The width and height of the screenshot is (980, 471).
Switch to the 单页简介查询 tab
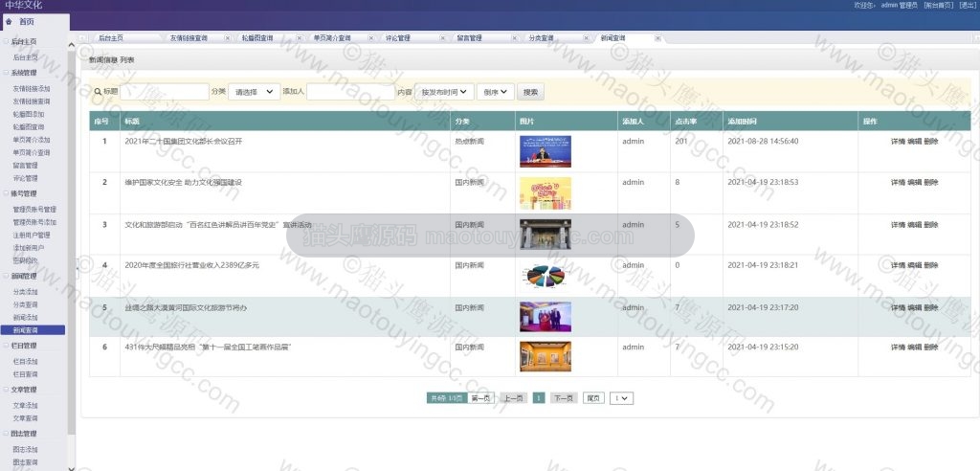coord(332,38)
